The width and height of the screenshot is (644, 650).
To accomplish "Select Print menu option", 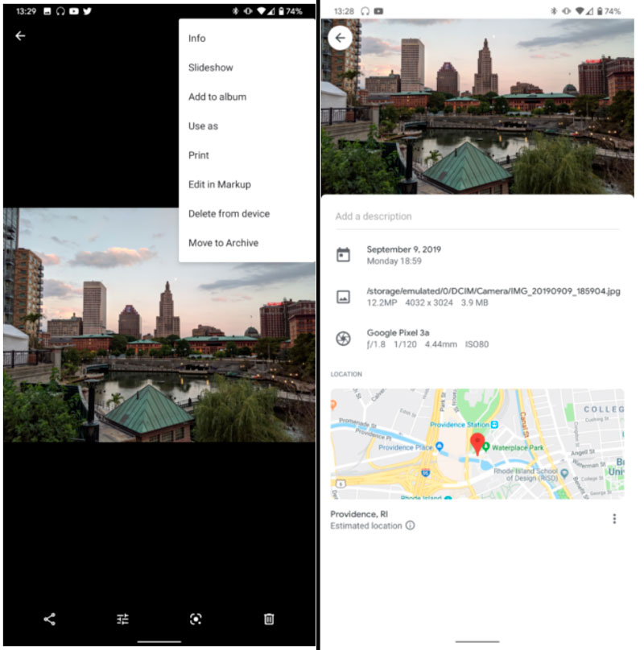I will pos(247,155).
